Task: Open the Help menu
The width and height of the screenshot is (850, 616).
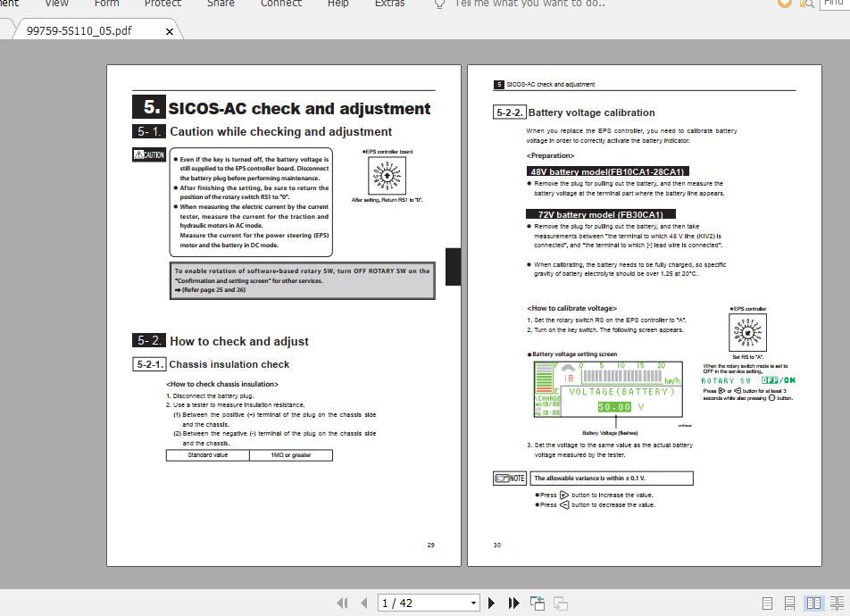Action: click(x=337, y=4)
